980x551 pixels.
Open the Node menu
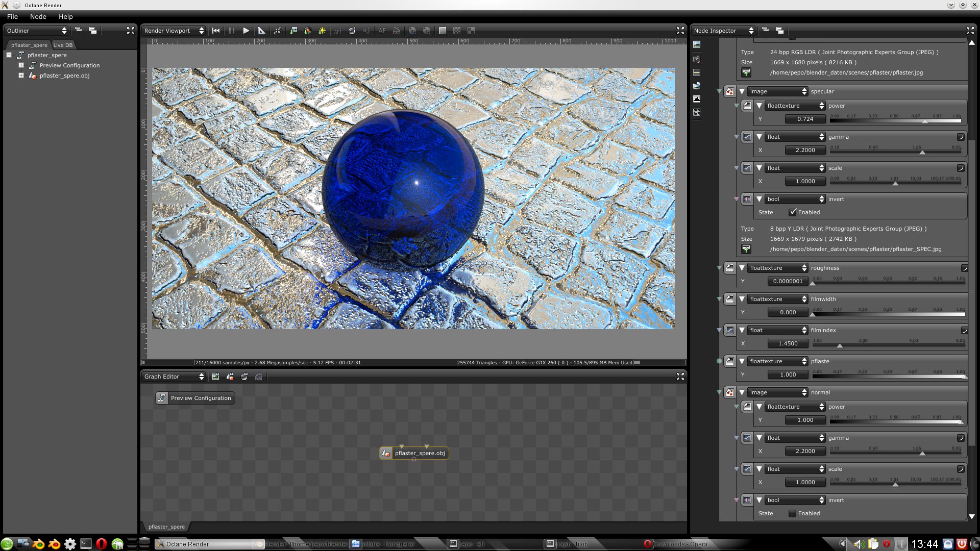coord(38,16)
